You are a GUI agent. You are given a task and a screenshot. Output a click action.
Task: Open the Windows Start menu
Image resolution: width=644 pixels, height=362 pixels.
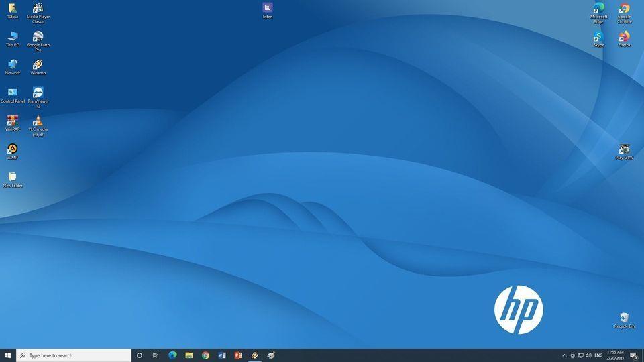[8, 355]
